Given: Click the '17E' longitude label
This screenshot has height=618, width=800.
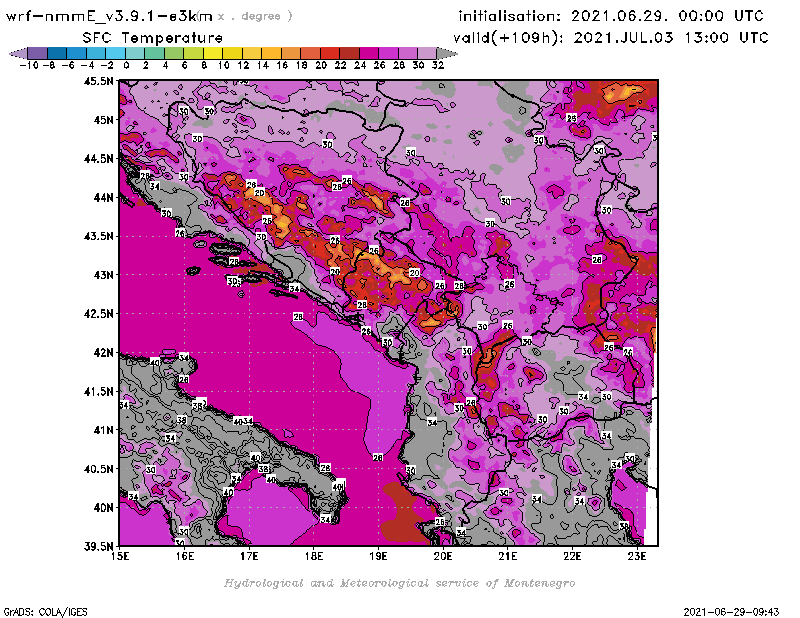Looking at the screenshot, I should tap(249, 556).
